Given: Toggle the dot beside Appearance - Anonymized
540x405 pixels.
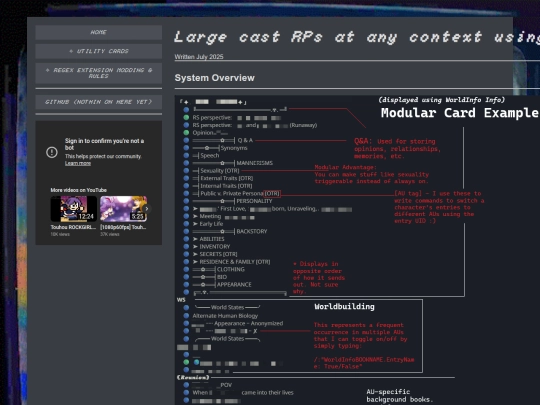Looking at the screenshot, I should [186, 323].
